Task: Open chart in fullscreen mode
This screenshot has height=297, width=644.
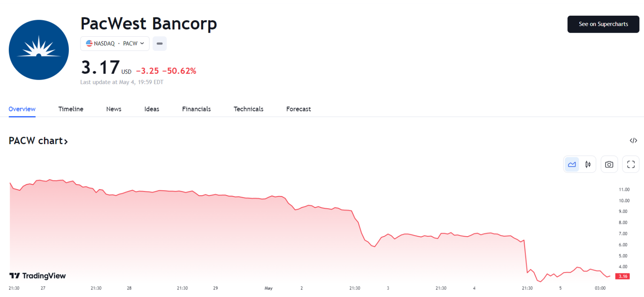Action: click(x=631, y=164)
